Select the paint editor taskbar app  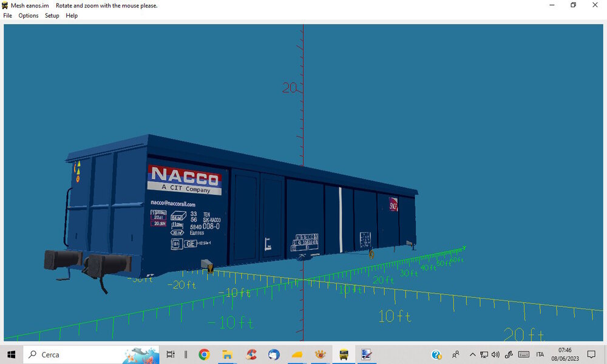tap(366, 354)
